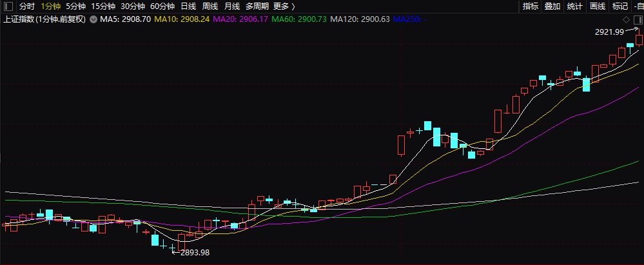
Task: Switch to the 日线 daily chart
Action: (x=188, y=6)
